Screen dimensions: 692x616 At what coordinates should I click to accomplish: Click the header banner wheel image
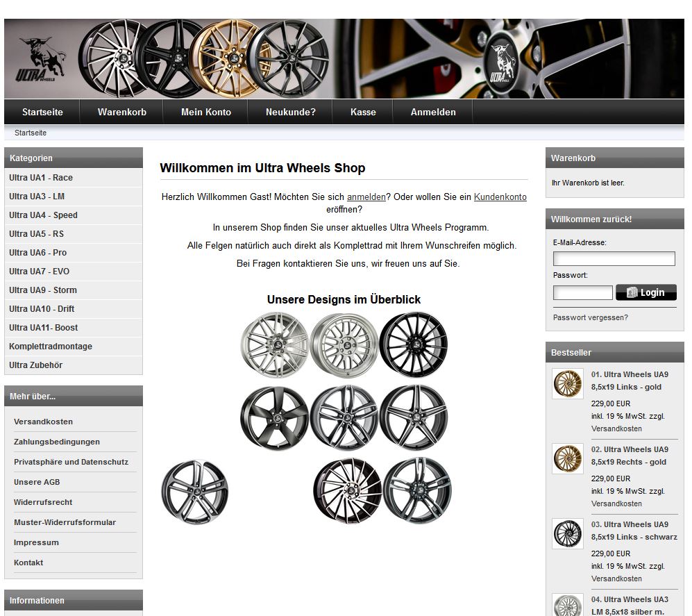[344, 58]
